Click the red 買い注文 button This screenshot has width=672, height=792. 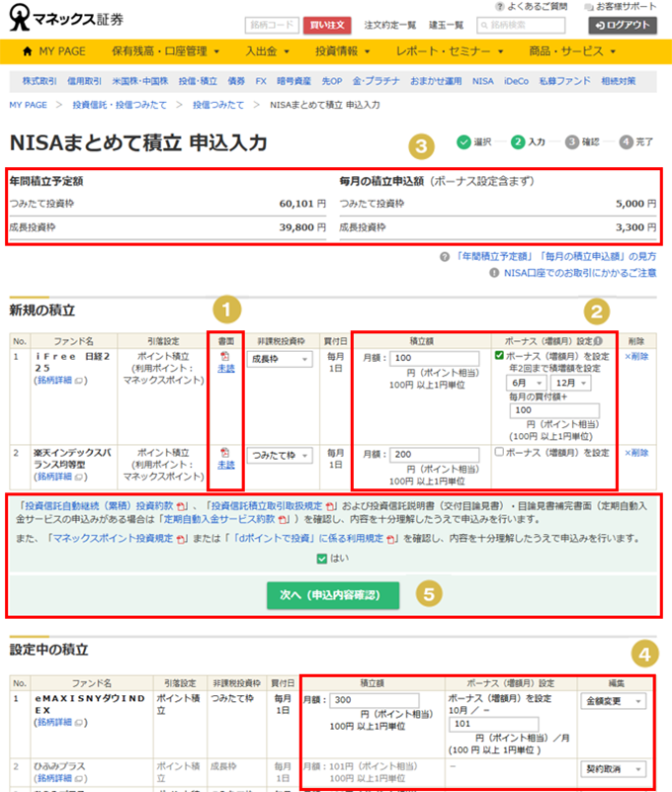coord(327,25)
